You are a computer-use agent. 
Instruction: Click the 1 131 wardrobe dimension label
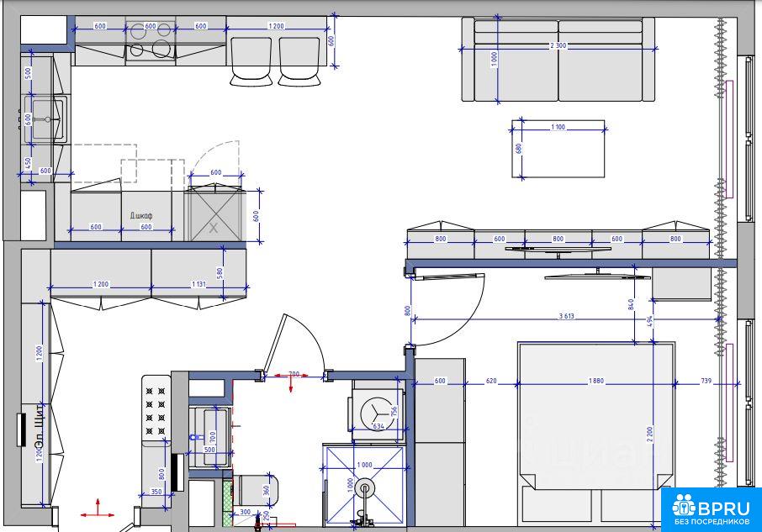198,284
